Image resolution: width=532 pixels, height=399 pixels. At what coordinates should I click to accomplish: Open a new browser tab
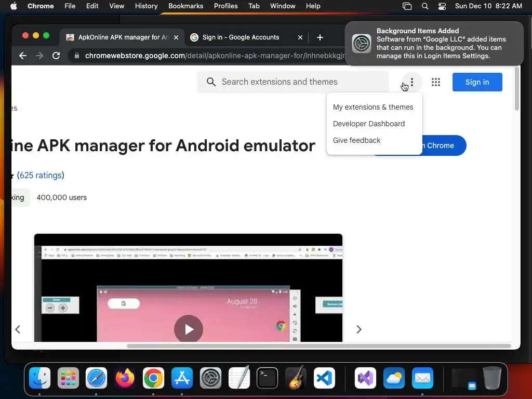click(320, 37)
